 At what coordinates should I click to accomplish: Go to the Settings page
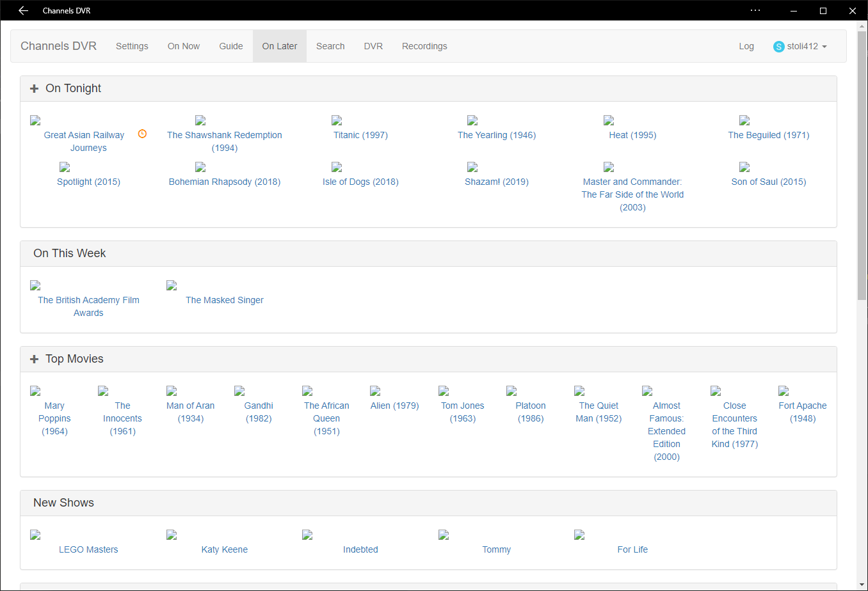pyautogui.click(x=132, y=46)
